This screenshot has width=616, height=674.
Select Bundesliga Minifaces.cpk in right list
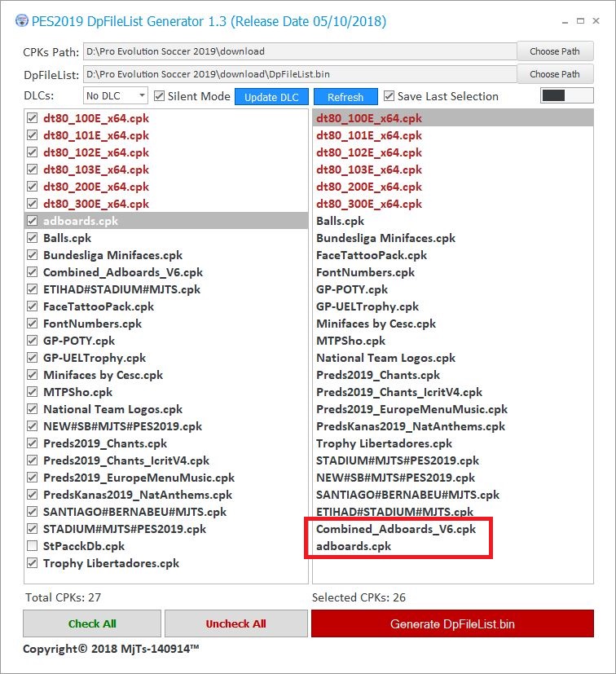point(385,238)
